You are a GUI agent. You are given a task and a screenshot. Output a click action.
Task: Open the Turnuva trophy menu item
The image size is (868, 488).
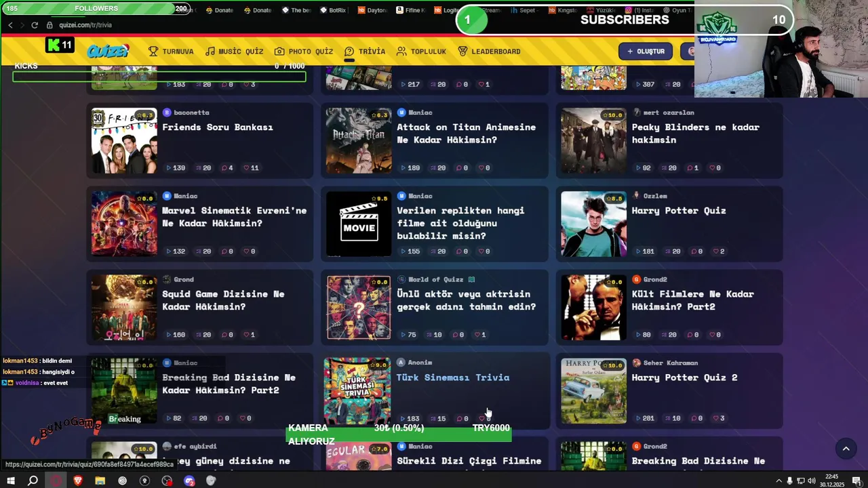pos(171,52)
